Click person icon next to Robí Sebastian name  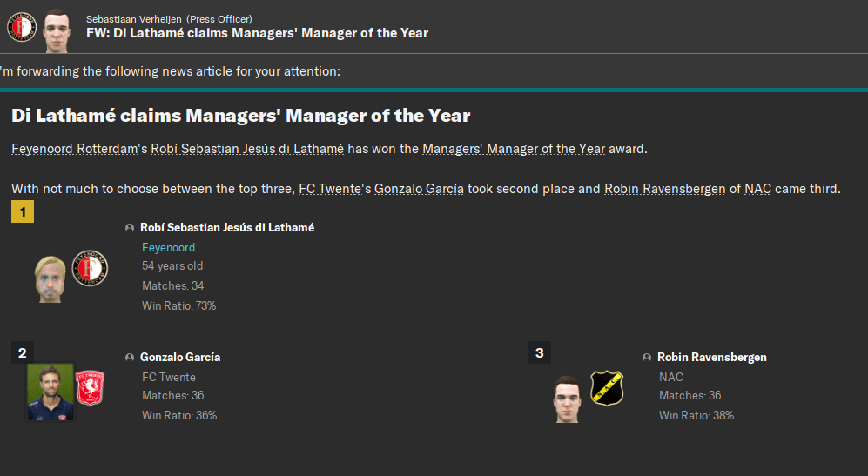[130, 228]
